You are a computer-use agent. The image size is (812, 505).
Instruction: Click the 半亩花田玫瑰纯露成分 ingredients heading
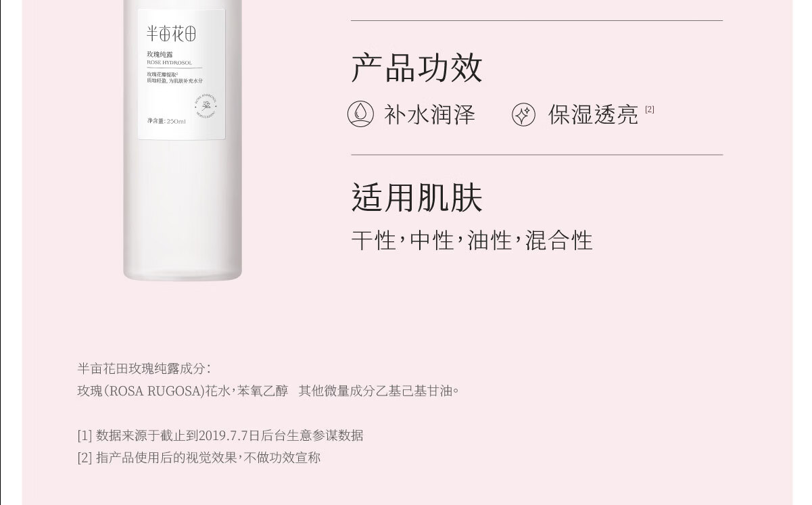(x=144, y=368)
